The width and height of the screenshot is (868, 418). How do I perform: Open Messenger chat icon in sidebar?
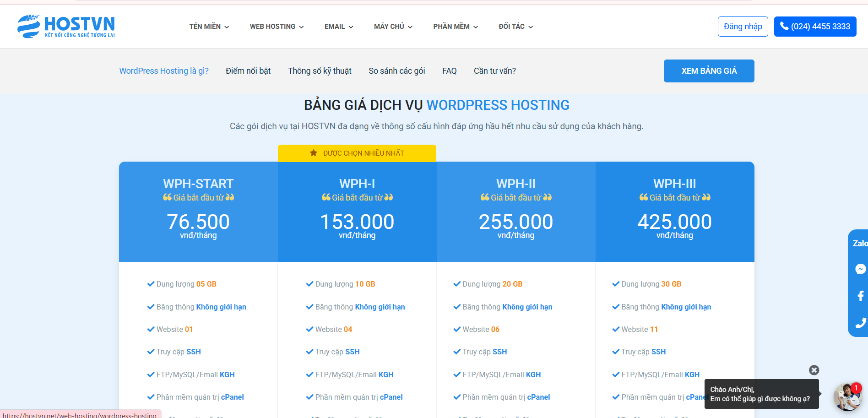[x=860, y=269]
